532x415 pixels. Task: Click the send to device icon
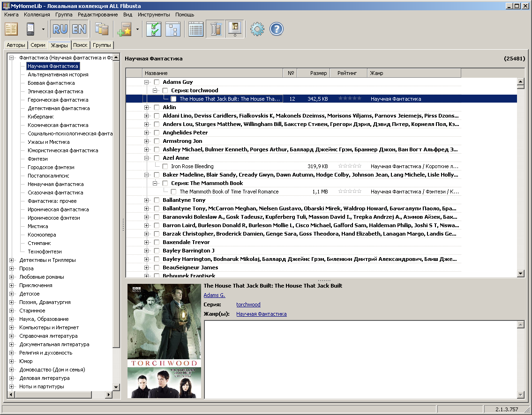pos(30,29)
